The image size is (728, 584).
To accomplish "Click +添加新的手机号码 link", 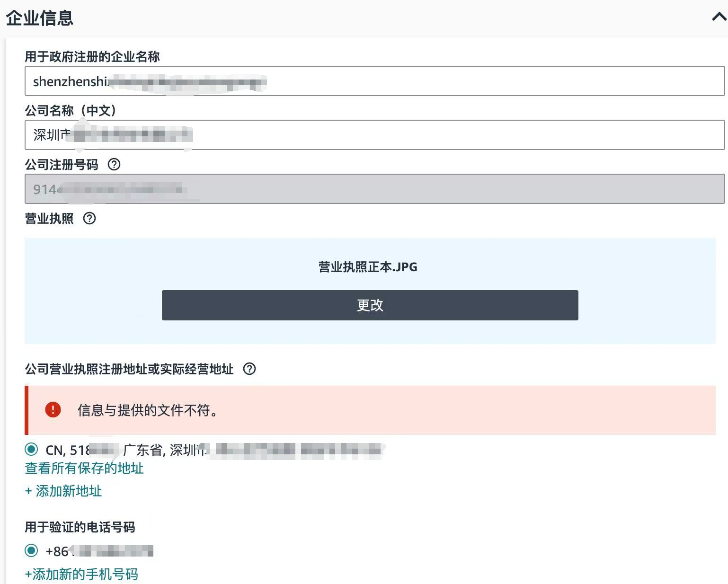I will pyautogui.click(x=81, y=574).
